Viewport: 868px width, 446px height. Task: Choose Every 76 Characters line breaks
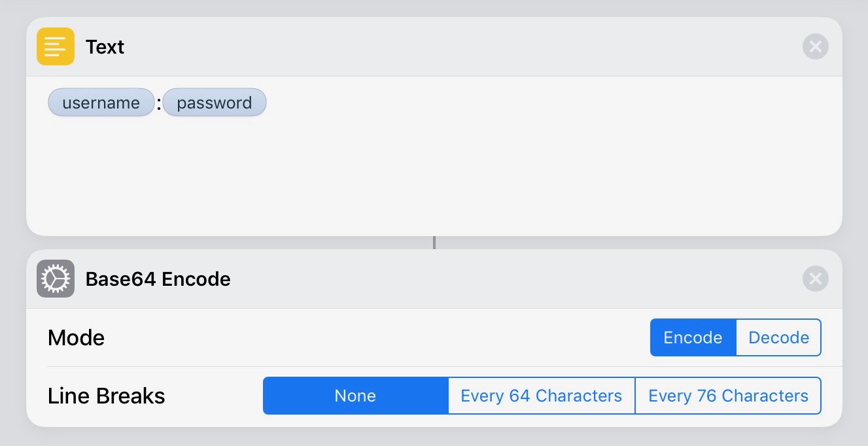point(728,396)
